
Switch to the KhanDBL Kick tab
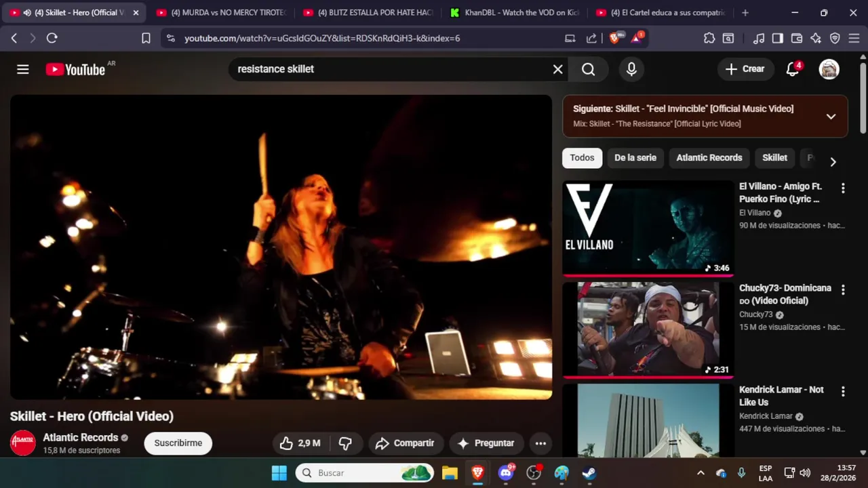click(x=514, y=13)
